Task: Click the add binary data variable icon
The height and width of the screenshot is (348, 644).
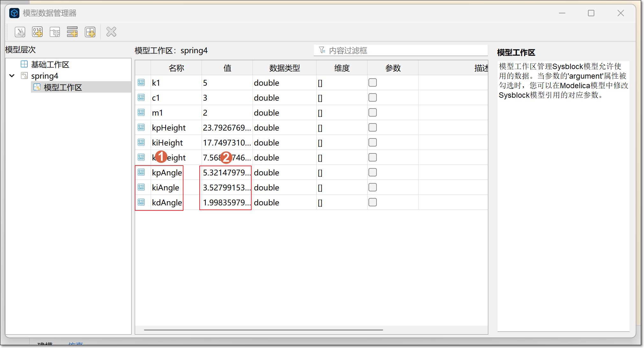Action: point(37,32)
